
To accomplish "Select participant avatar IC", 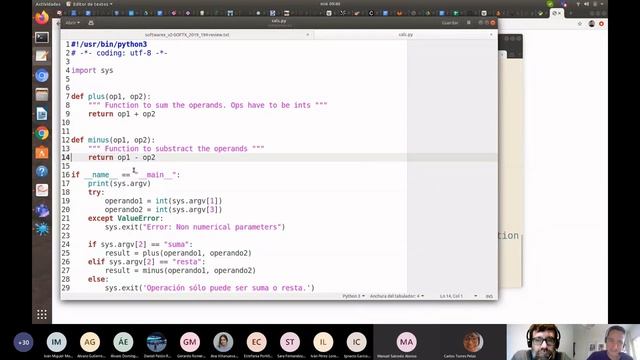I will [x=356, y=342].
